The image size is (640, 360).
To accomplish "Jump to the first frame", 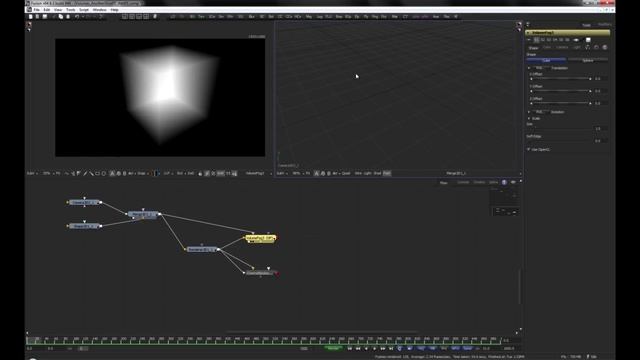I will [x=350, y=349].
